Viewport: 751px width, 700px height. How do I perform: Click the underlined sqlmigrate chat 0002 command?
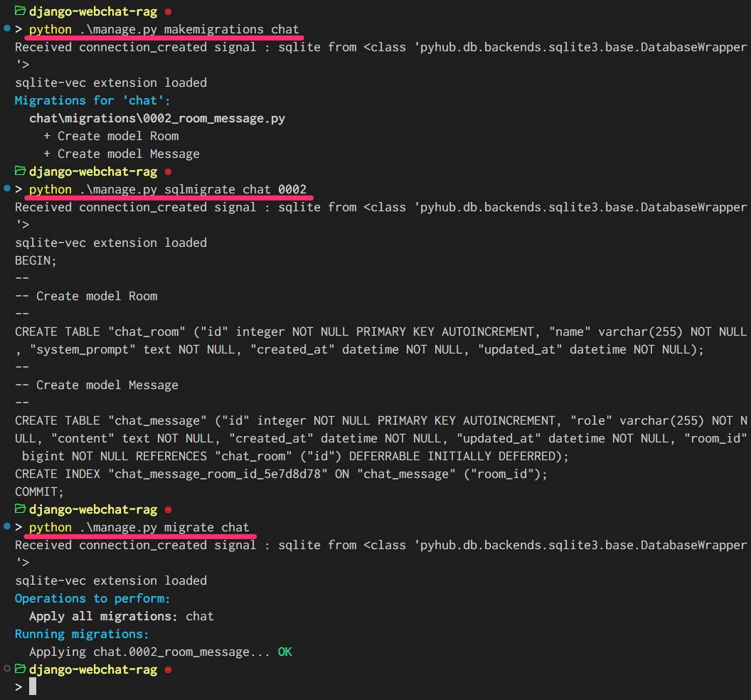click(x=171, y=189)
